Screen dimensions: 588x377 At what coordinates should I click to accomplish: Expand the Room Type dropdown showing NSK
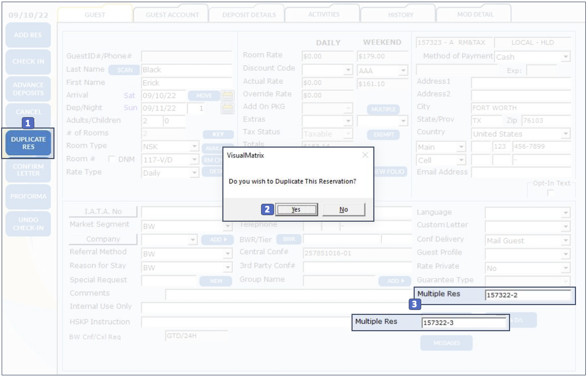click(x=195, y=147)
